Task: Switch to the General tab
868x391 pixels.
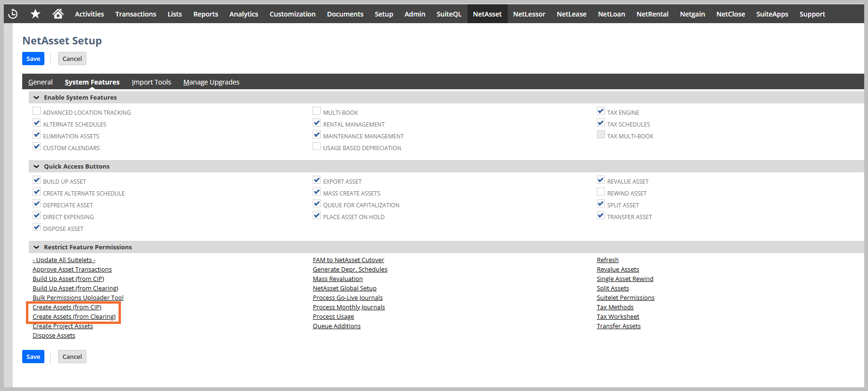Action: [40, 82]
